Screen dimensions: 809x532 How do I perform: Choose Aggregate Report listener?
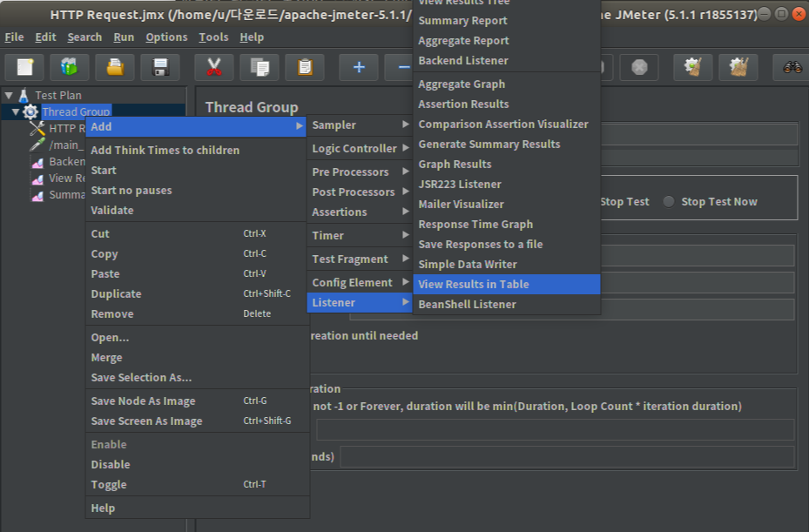(x=507, y=41)
